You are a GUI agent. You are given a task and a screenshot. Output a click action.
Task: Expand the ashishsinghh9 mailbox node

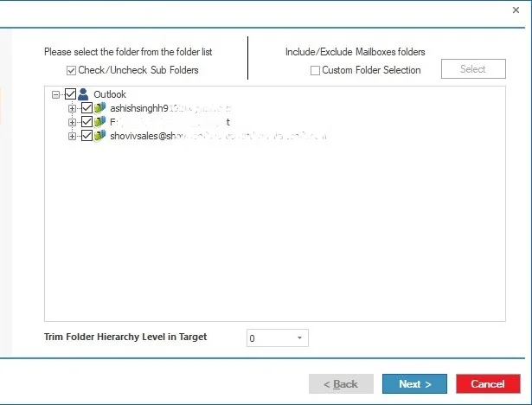coord(72,108)
